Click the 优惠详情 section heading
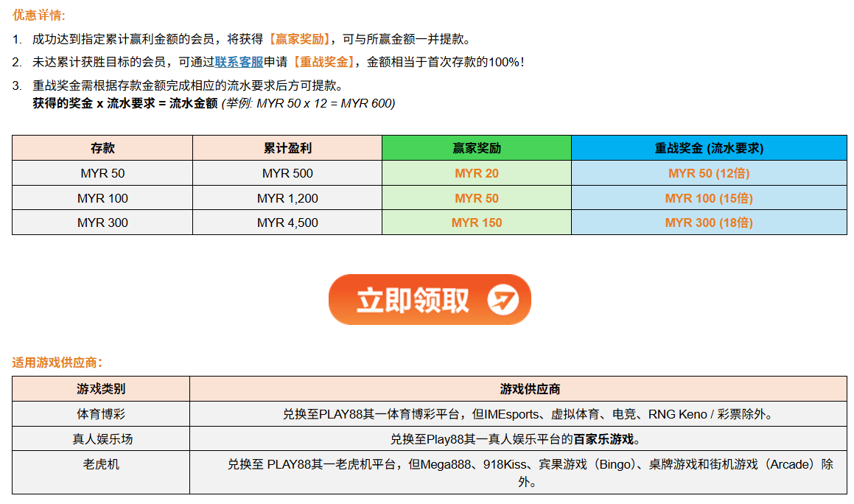The width and height of the screenshot is (854, 504). (38, 15)
